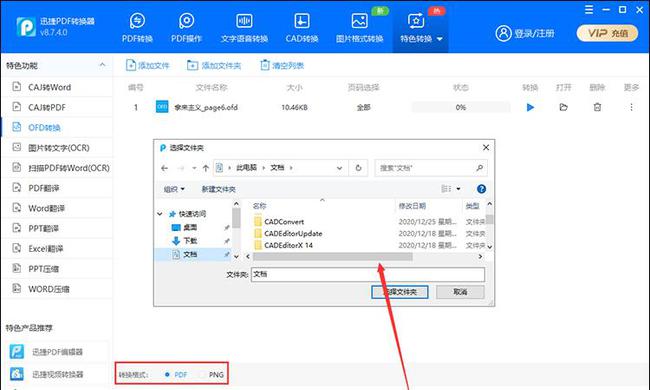Click the horizontal scrollbar in the file list
The image size is (650, 390).
tap(332, 257)
